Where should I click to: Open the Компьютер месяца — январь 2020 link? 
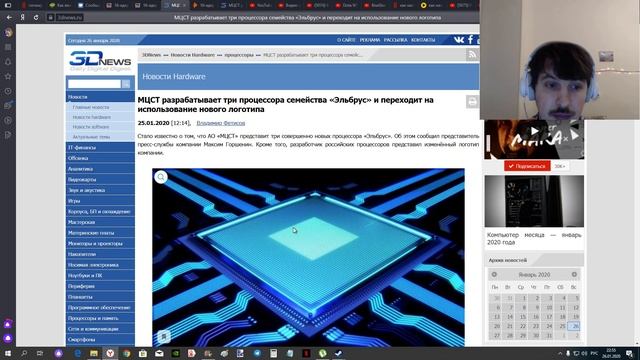pos(534,238)
